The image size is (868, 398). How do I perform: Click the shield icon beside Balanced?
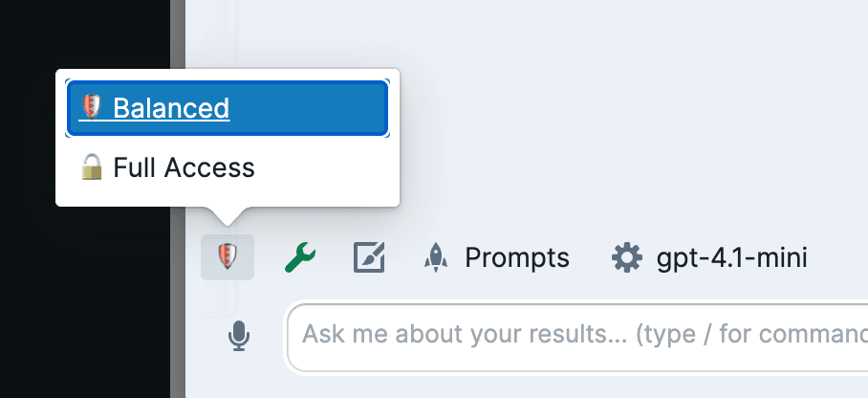92,108
